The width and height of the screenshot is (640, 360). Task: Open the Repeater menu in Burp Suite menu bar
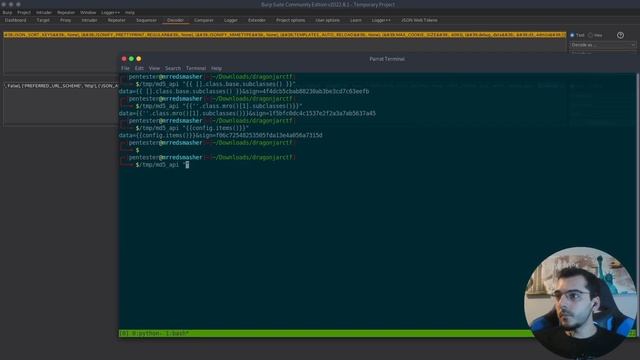tap(66, 13)
